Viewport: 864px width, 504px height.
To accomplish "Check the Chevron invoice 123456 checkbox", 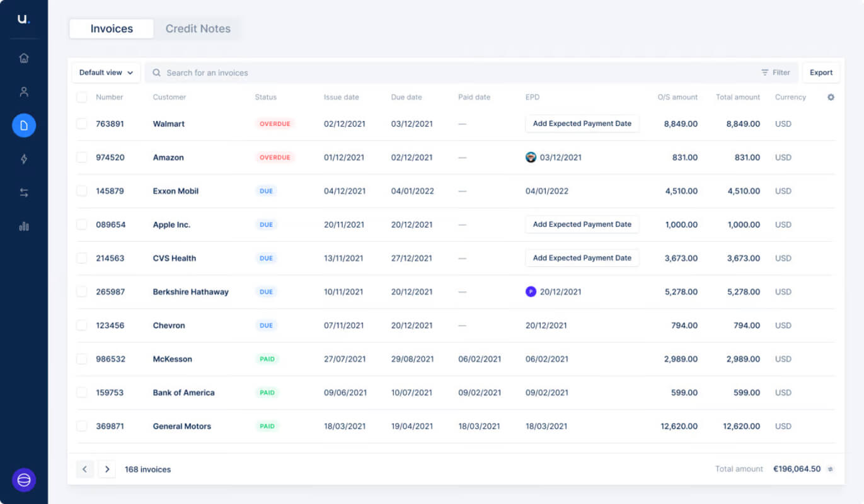I will point(82,325).
